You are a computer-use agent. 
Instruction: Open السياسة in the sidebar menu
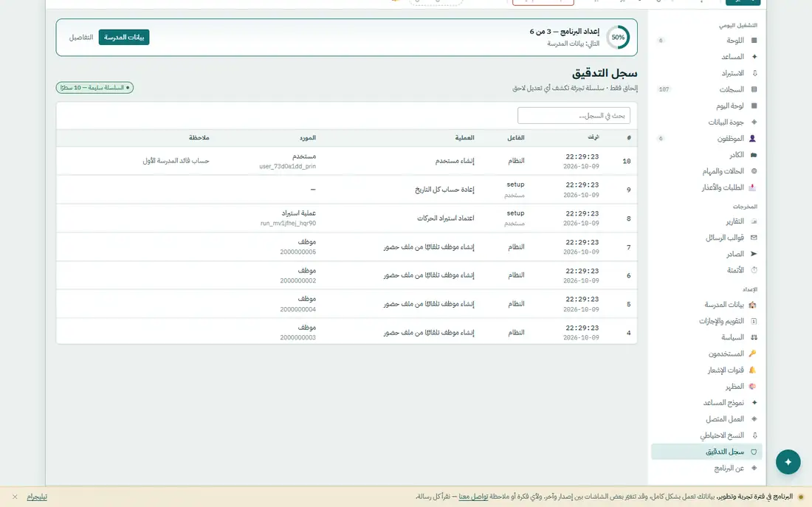pyautogui.click(x=706, y=337)
